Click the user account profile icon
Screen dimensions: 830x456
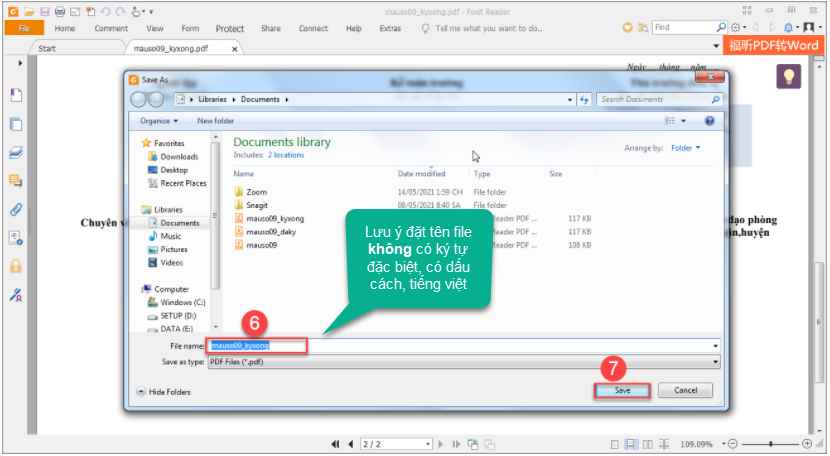tap(808, 28)
